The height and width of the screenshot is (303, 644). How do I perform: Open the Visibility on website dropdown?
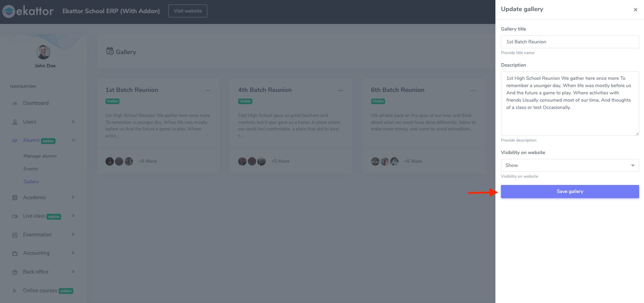tap(570, 165)
